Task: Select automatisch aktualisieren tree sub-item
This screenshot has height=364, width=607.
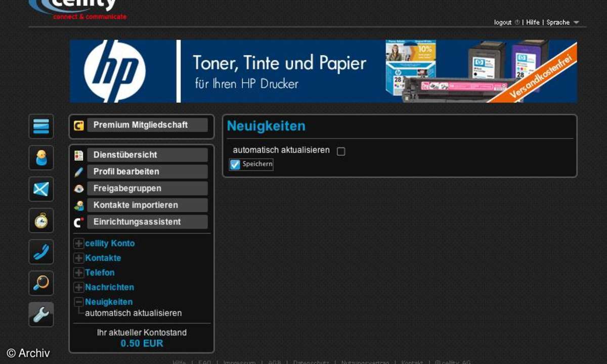Action: pyautogui.click(x=134, y=313)
